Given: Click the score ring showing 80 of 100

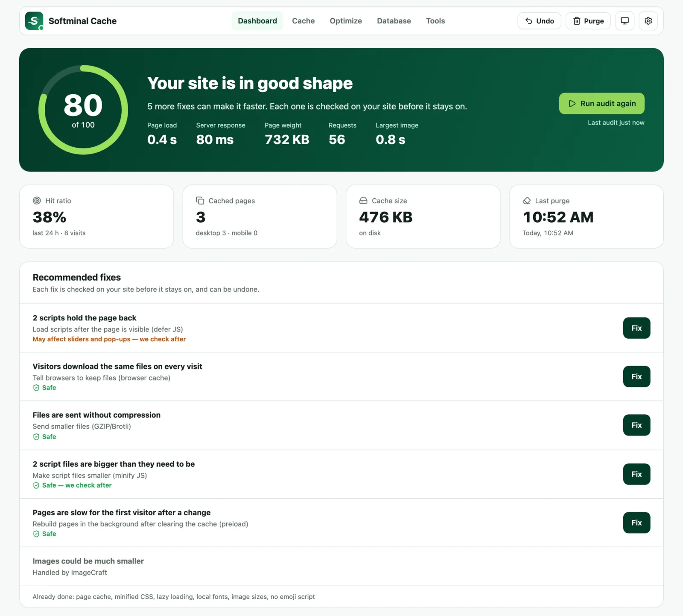Looking at the screenshot, I should click(x=83, y=110).
